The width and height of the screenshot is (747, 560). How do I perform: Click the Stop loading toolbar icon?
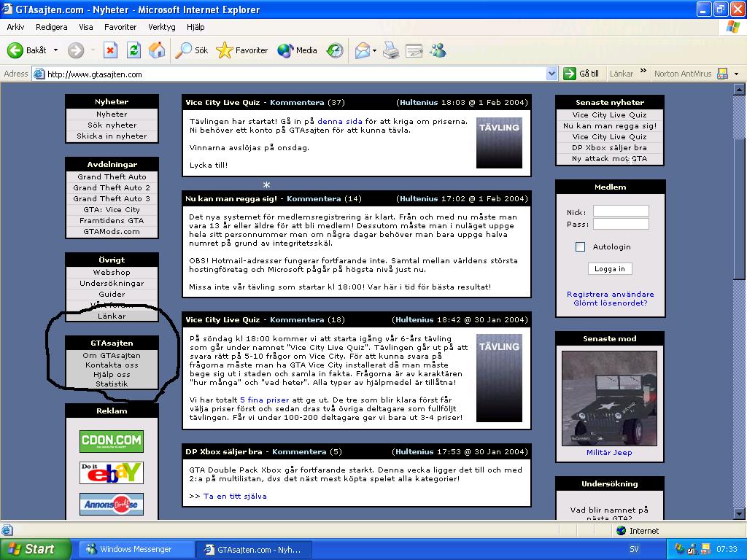[111, 50]
